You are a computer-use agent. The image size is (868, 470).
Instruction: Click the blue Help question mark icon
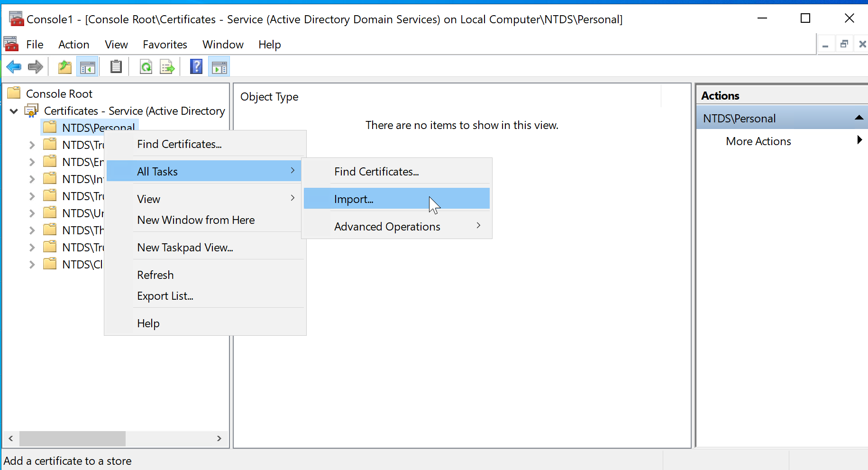coord(196,67)
